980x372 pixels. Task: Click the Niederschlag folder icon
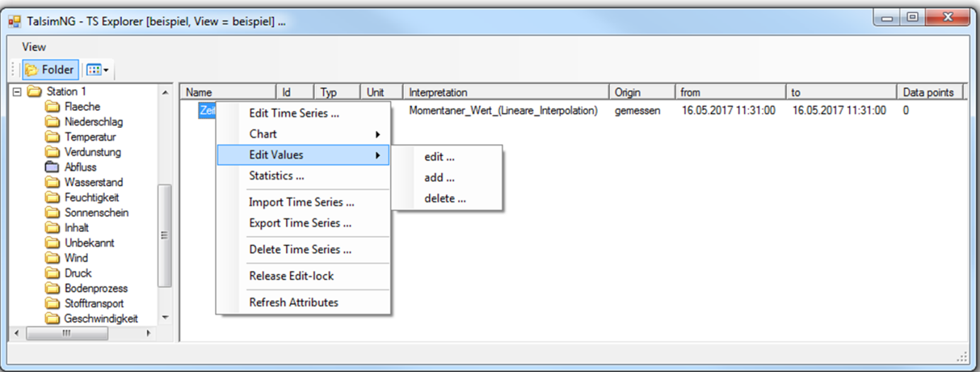52,122
